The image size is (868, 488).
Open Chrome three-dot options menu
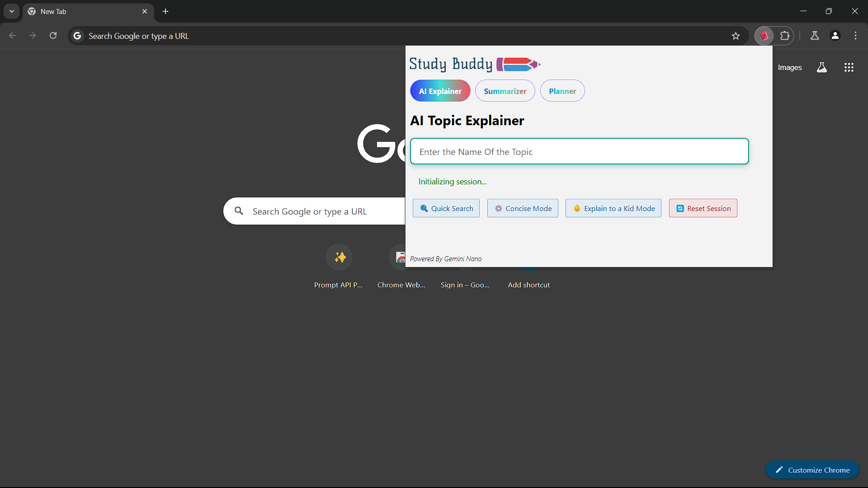click(855, 36)
